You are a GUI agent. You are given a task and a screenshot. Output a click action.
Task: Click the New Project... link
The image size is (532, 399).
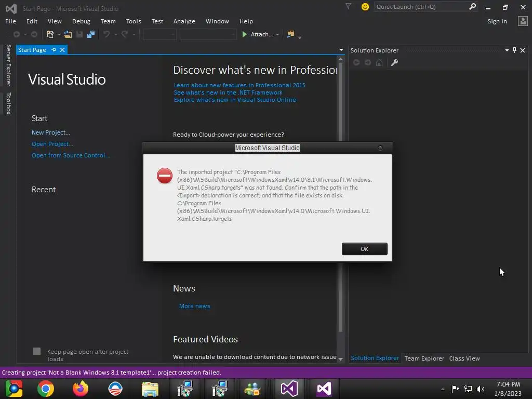pos(51,132)
